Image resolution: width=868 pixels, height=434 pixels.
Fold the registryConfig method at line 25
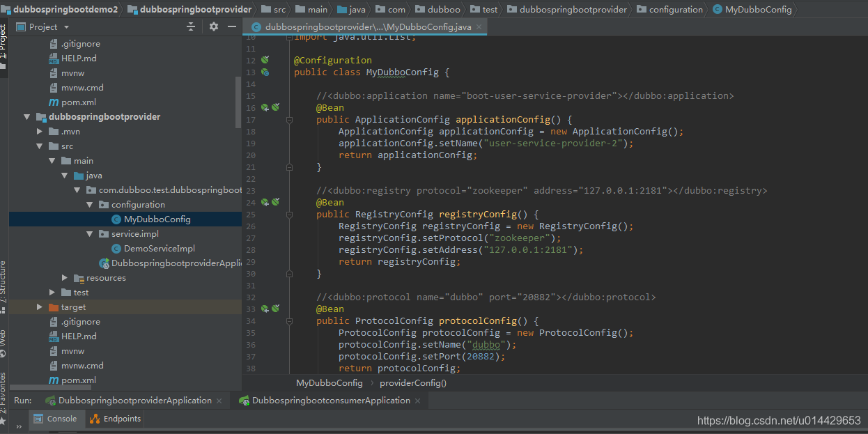(x=289, y=215)
